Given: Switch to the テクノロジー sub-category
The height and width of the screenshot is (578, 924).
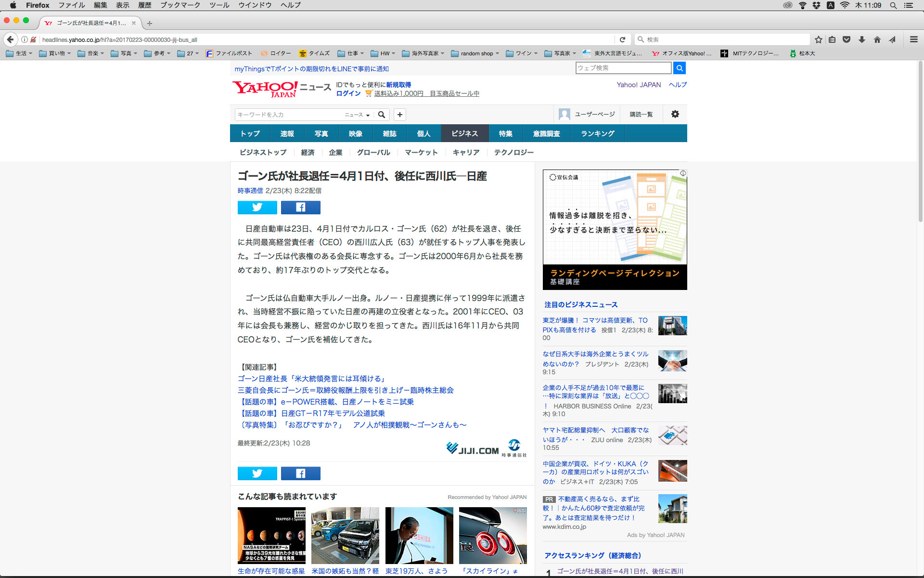Looking at the screenshot, I should [513, 152].
